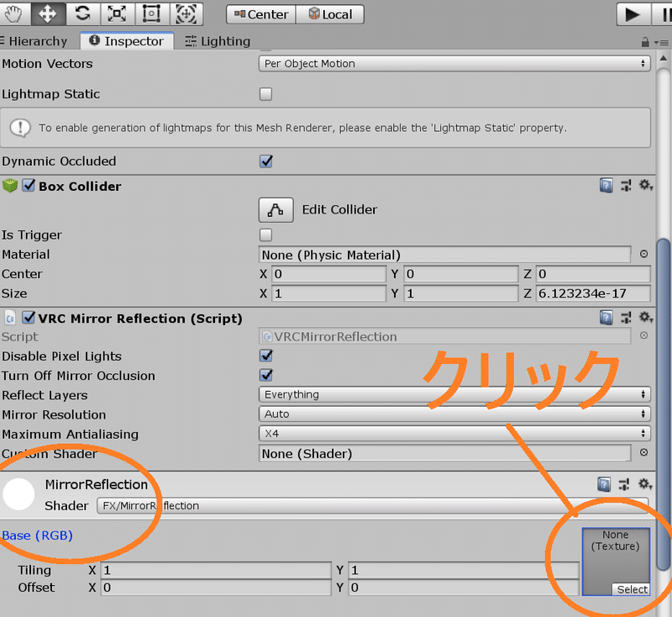Viewport: 672px width, 617px height.
Task: Click the texture Select button
Action: click(632, 589)
